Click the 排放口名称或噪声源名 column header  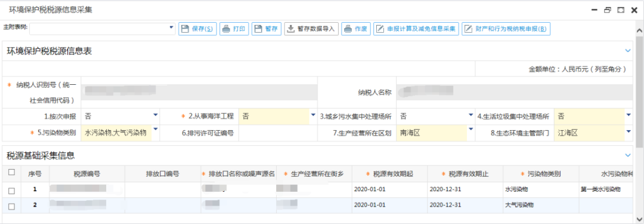[x=238, y=174]
